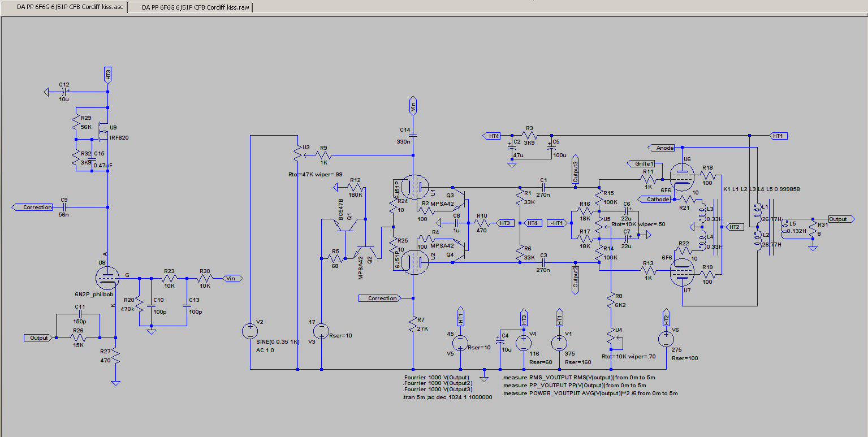Click the Vin label next to R30
This screenshot has height=437, width=868.
click(x=231, y=278)
